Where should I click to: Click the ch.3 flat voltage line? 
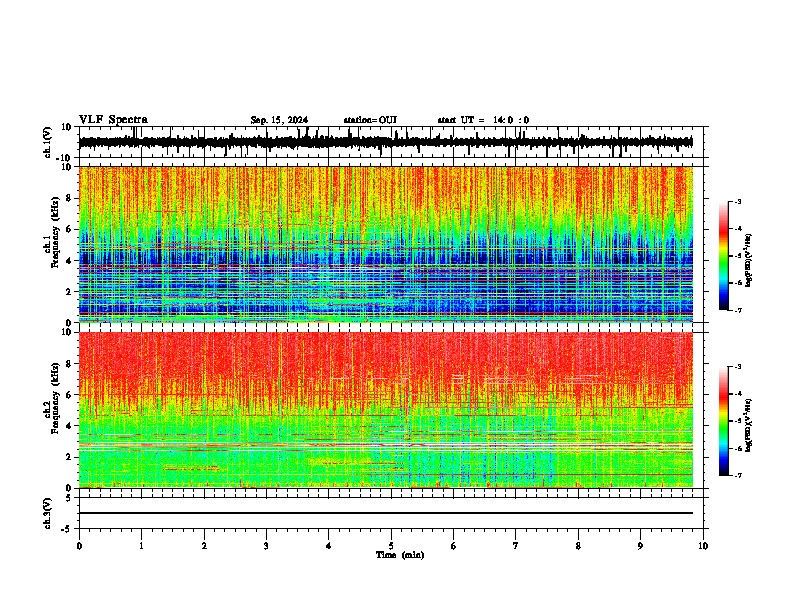coord(386,513)
